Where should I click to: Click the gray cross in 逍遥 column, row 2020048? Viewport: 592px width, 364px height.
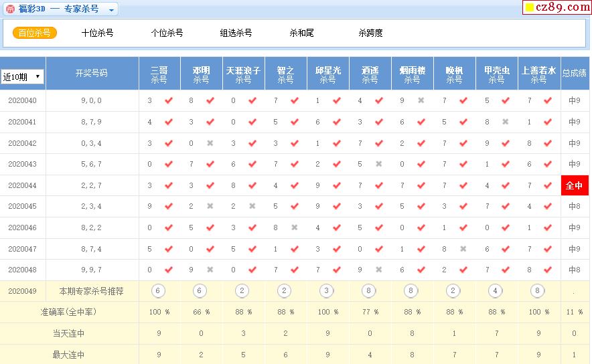click(379, 270)
